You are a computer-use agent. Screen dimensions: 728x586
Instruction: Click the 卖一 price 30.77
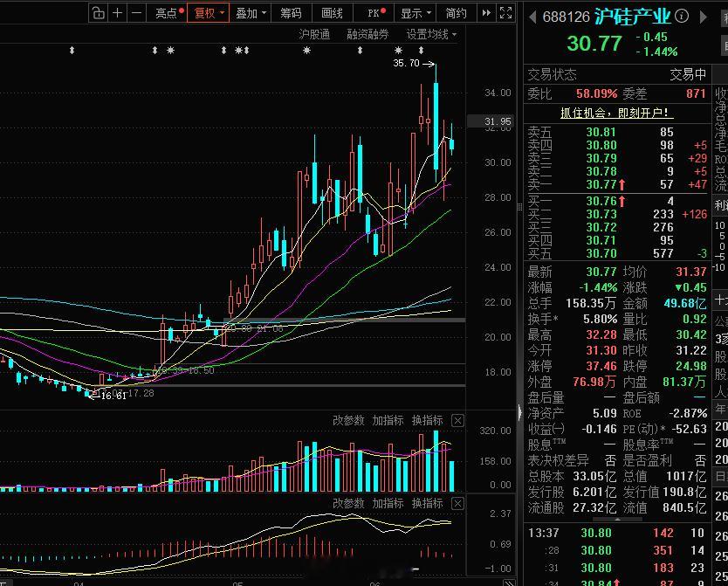[601, 184]
